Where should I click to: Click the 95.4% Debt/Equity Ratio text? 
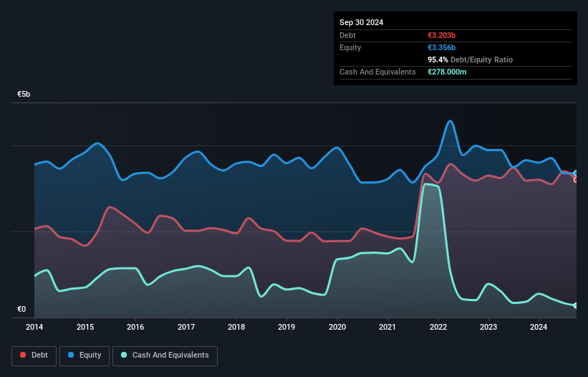pos(470,59)
